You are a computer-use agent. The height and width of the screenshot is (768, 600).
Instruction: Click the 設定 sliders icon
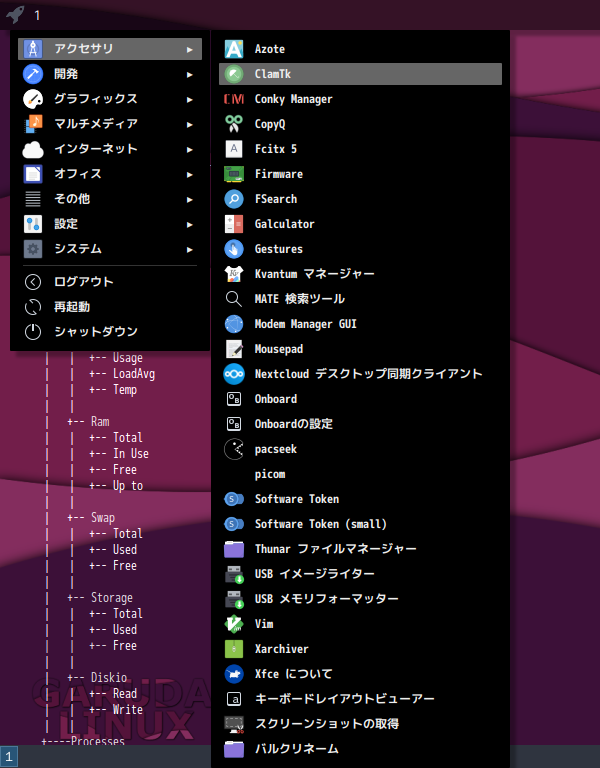(x=33, y=224)
